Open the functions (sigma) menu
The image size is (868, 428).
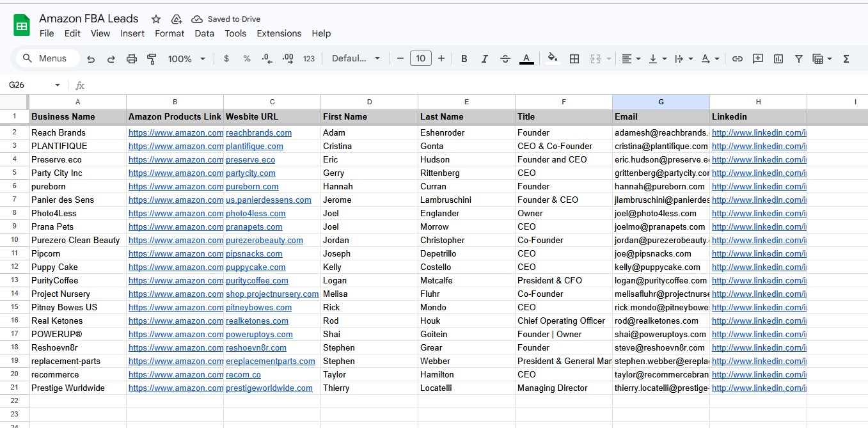pyautogui.click(x=846, y=59)
